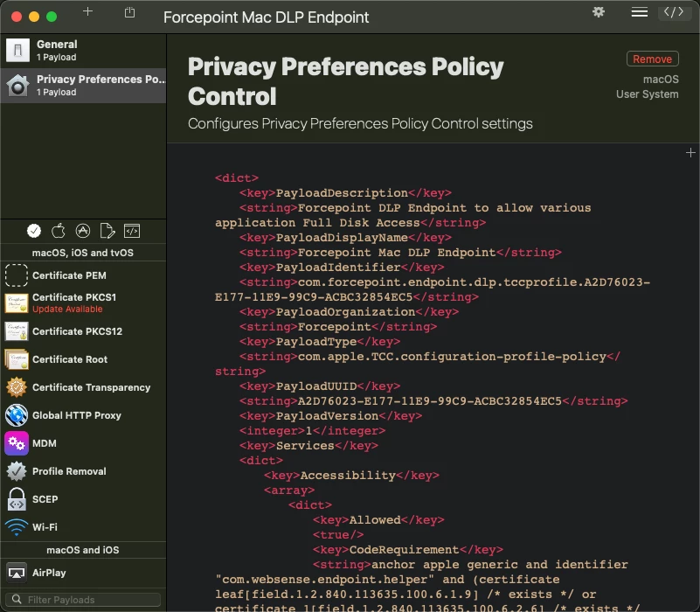
Task: Click the PayloadDisplayName key line
Action: (x=345, y=238)
